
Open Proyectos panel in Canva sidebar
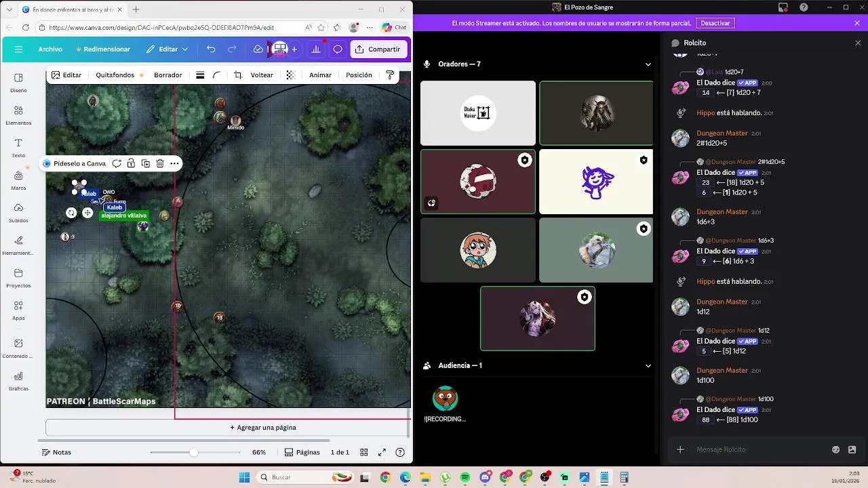(18, 278)
